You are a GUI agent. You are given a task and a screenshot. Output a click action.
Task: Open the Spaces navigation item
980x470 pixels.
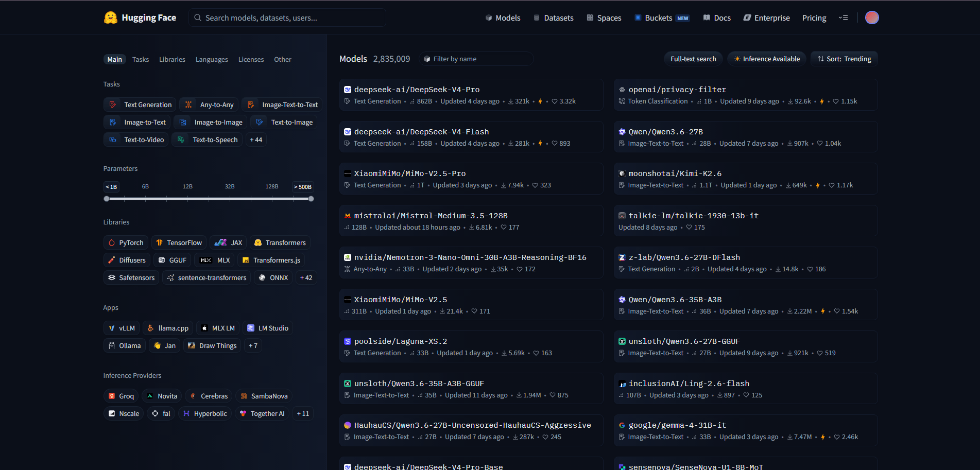604,18
